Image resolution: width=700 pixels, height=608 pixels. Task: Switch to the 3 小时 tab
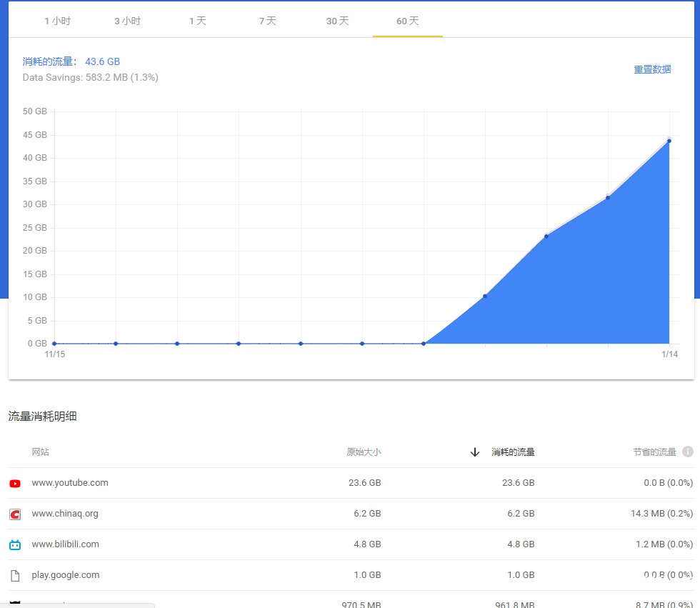coord(127,21)
